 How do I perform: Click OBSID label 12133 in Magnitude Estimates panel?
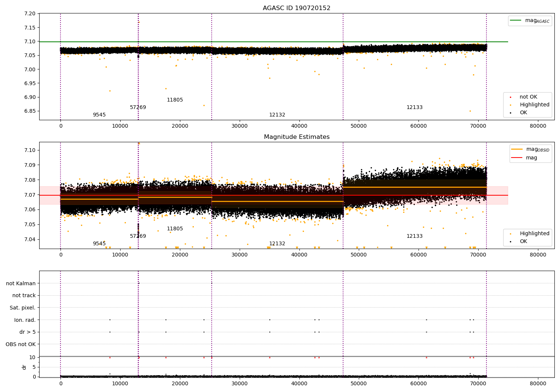414,236
